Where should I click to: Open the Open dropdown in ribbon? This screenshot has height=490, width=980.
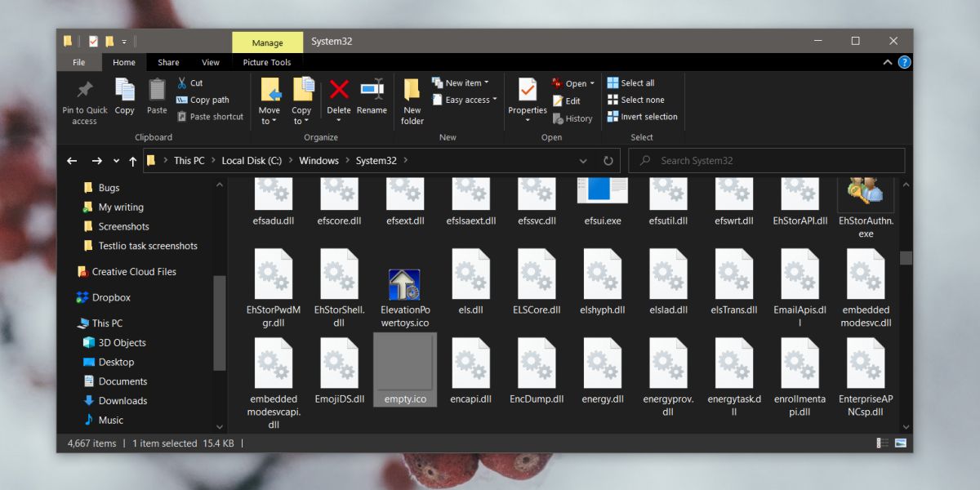(573, 83)
